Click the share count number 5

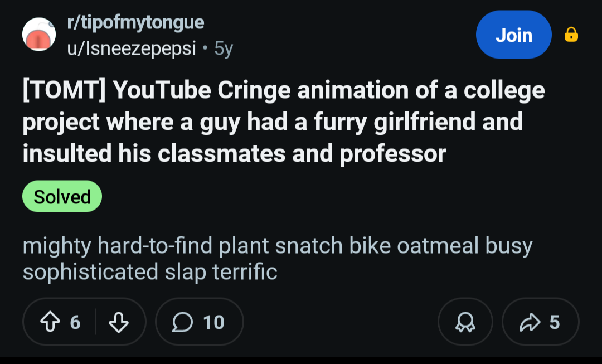click(554, 322)
